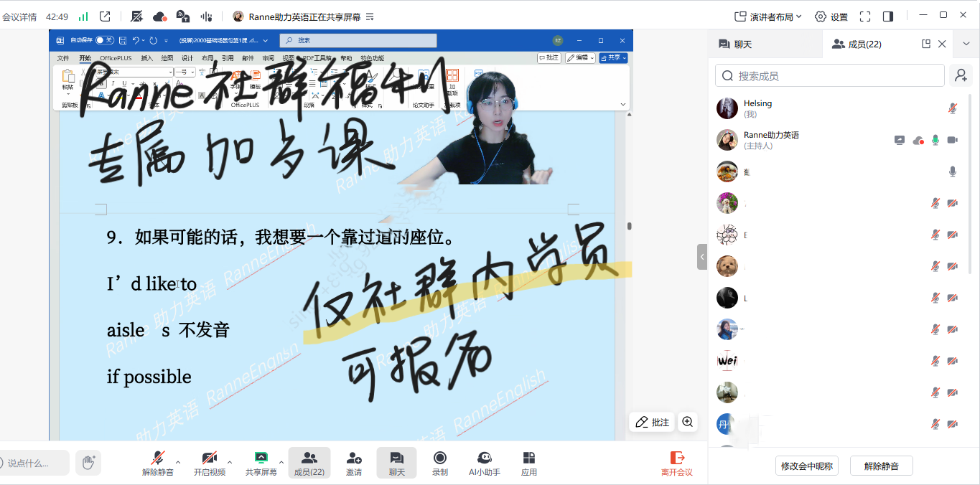
Task: Click the Undo icon in Word's quick access toolbar
Action: click(135, 40)
